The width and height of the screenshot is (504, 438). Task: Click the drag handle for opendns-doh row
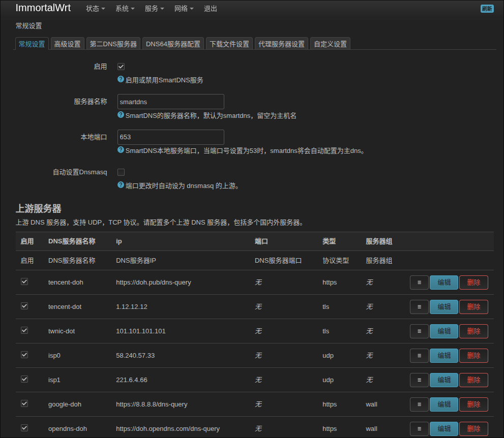419,429
